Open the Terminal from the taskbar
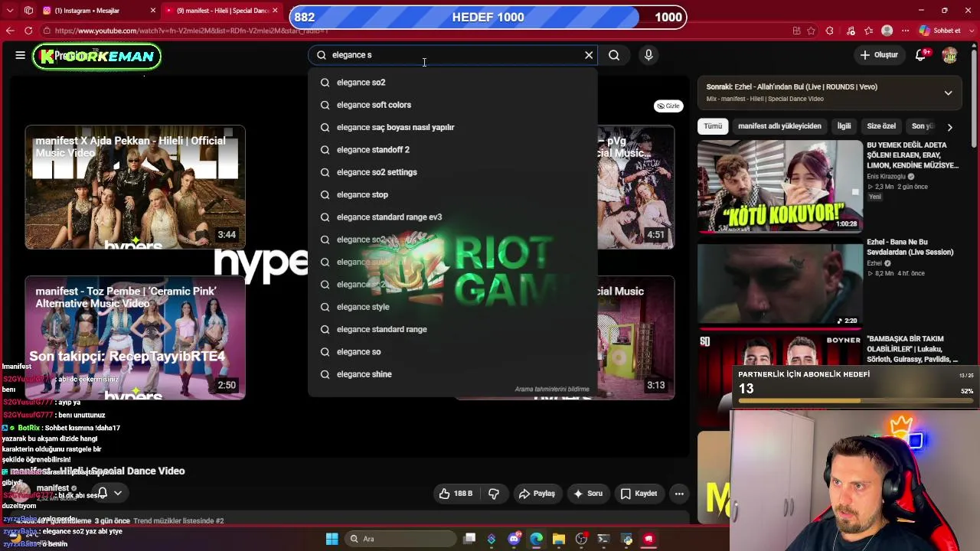 (603, 539)
